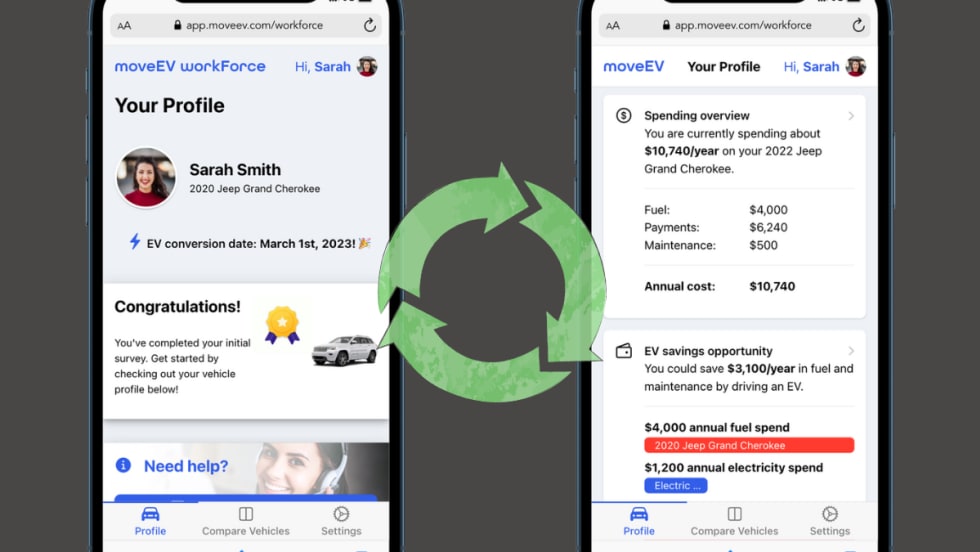Screen dimensions: 980x552
Task: Tap the reload icon in right phone address bar
Action: tap(858, 26)
